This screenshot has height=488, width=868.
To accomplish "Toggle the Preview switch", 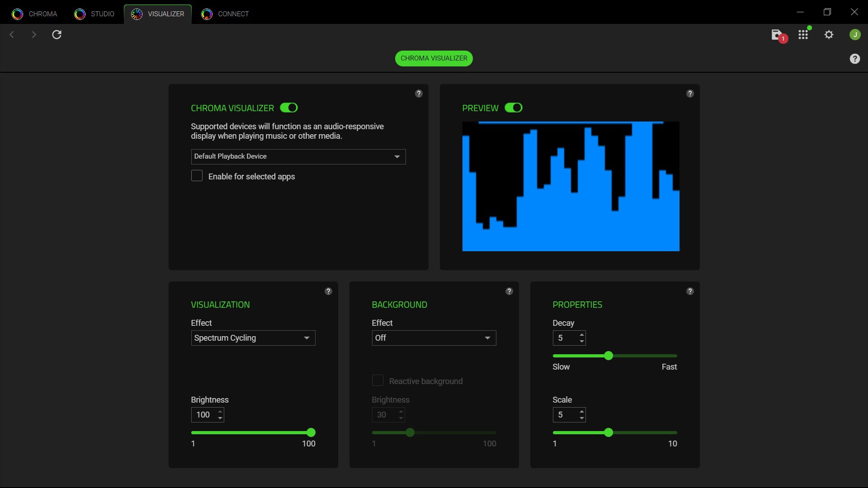I will 514,108.
